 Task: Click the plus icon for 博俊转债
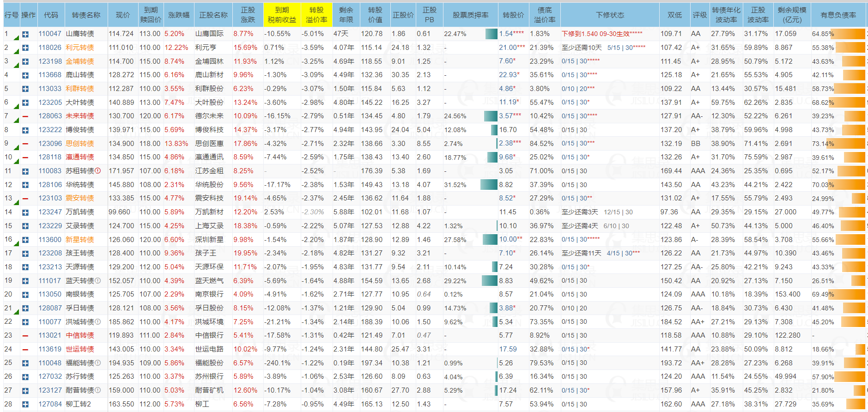25,130
